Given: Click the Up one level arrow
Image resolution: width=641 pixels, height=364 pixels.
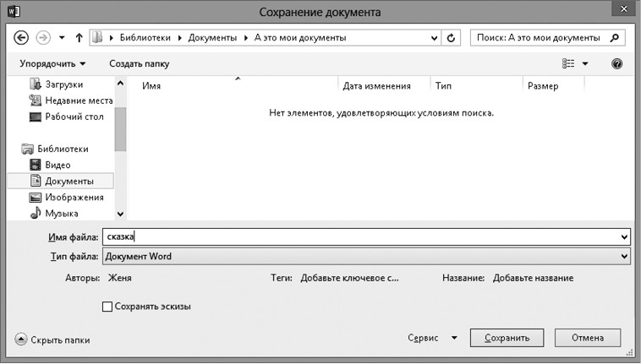Looking at the screenshot, I should pyautogui.click(x=79, y=38).
